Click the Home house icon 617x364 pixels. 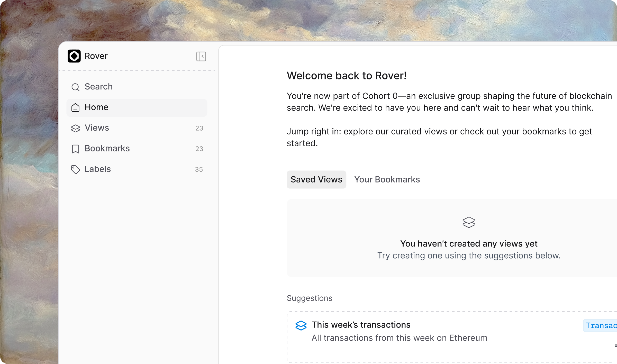(75, 107)
